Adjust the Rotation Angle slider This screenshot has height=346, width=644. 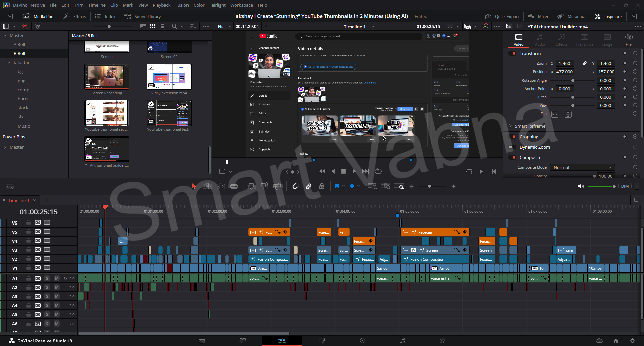[573, 80]
